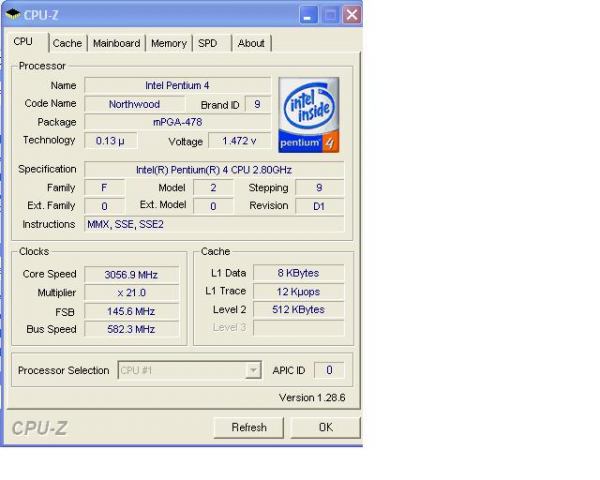600x480 pixels.
Task: Click the disabled maximize button
Action: pos(330,15)
